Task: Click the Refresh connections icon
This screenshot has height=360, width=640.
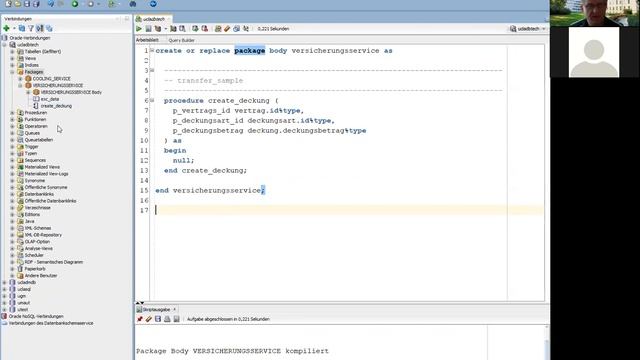Action: [22, 28]
